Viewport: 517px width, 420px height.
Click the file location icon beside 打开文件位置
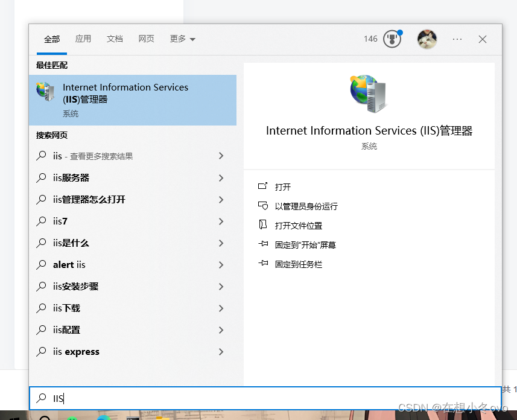click(263, 224)
